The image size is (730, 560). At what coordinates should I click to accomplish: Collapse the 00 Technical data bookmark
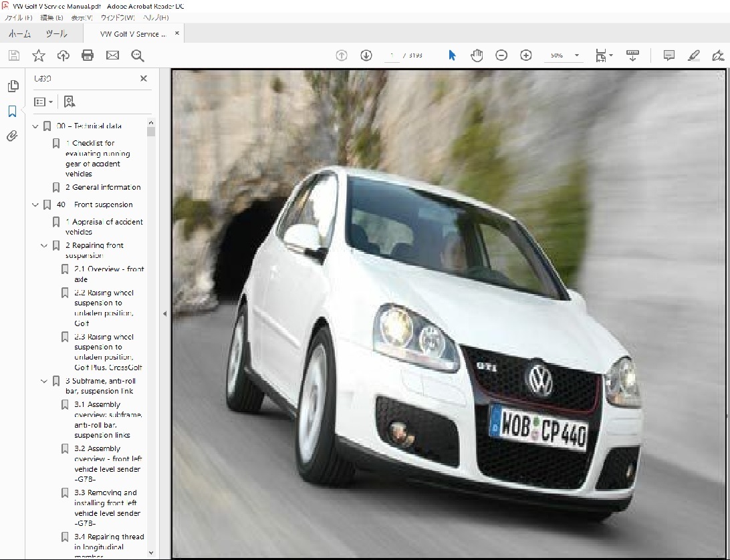(35, 126)
